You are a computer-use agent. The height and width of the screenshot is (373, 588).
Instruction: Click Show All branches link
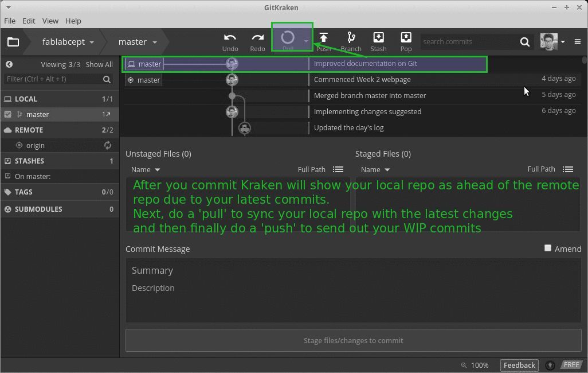pos(99,65)
